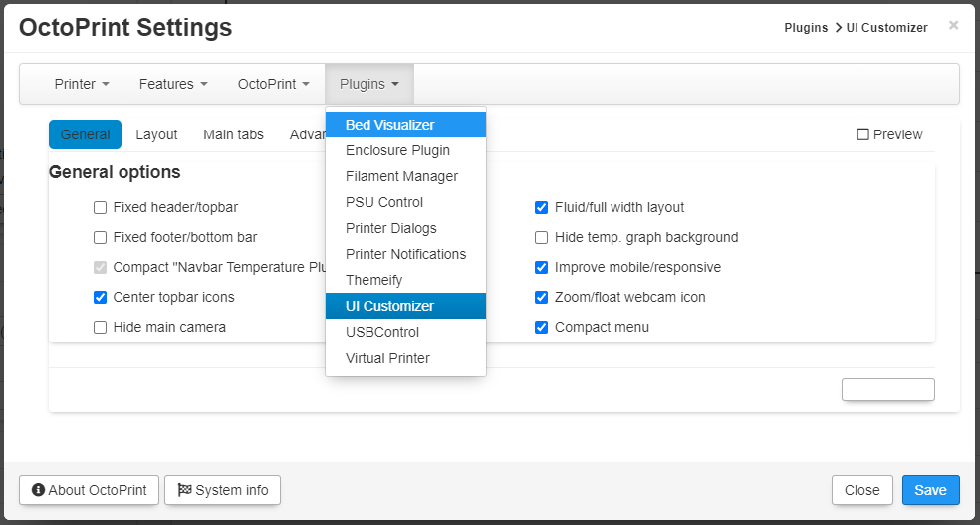Enable the Preview checkbox
Screen dimensions: 980x525
coord(863,134)
